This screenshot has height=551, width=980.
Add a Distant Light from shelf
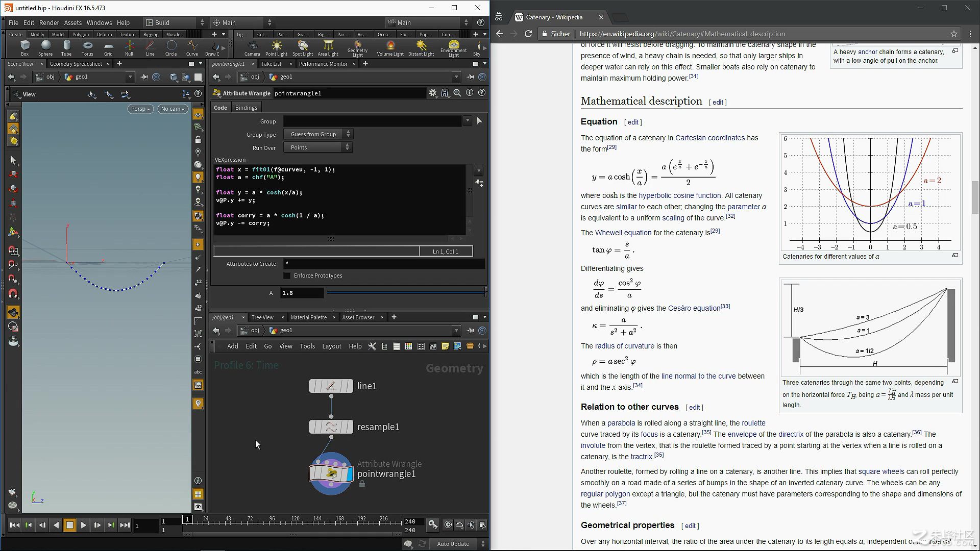tap(421, 47)
